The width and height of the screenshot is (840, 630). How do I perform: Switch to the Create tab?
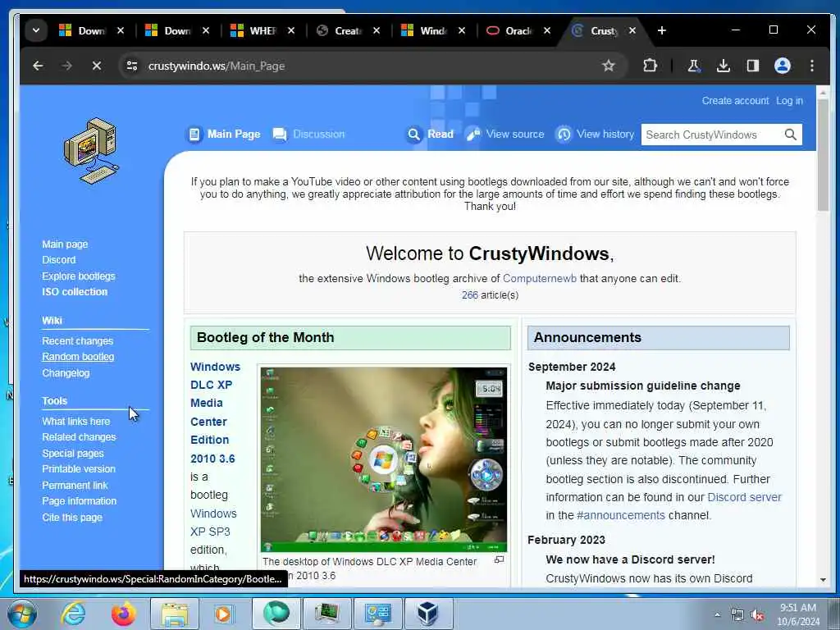[x=339, y=30]
